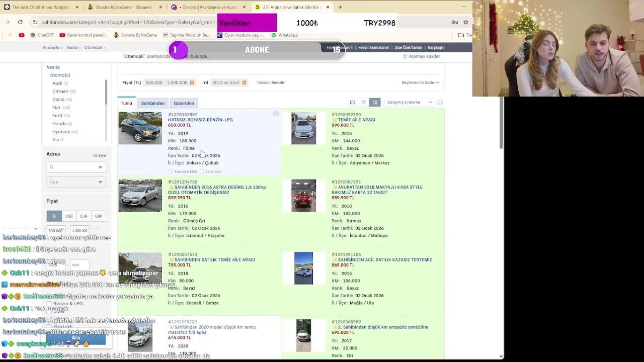The image size is (644, 362).
Task: Open the Gelişmiş sıralama sorting dropdown
Action: (410, 102)
